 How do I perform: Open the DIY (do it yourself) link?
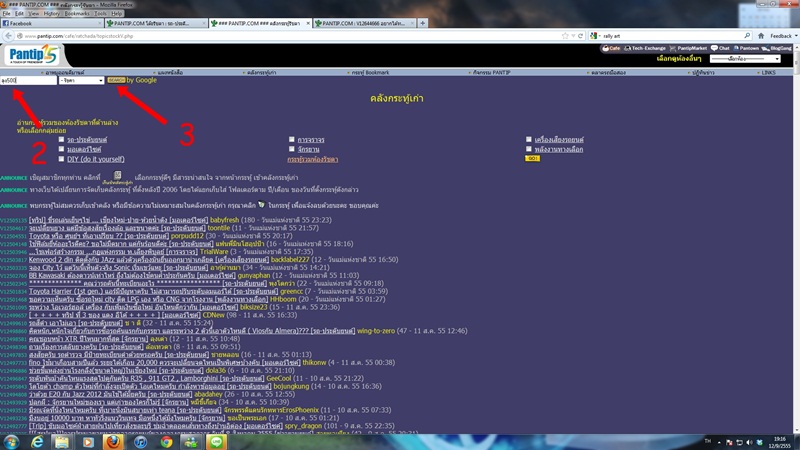tap(95, 159)
